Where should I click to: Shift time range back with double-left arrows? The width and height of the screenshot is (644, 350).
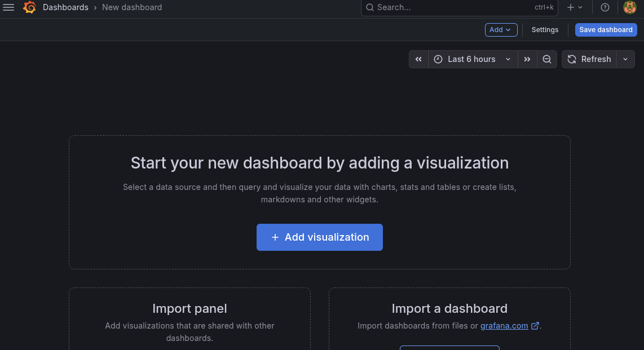click(x=418, y=59)
